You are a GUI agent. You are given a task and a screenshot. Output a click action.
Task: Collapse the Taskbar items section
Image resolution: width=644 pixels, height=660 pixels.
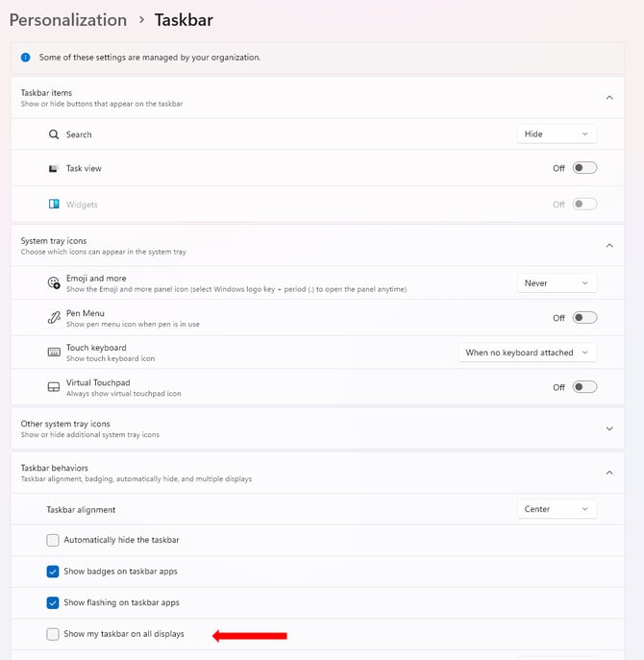[x=609, y=97]
